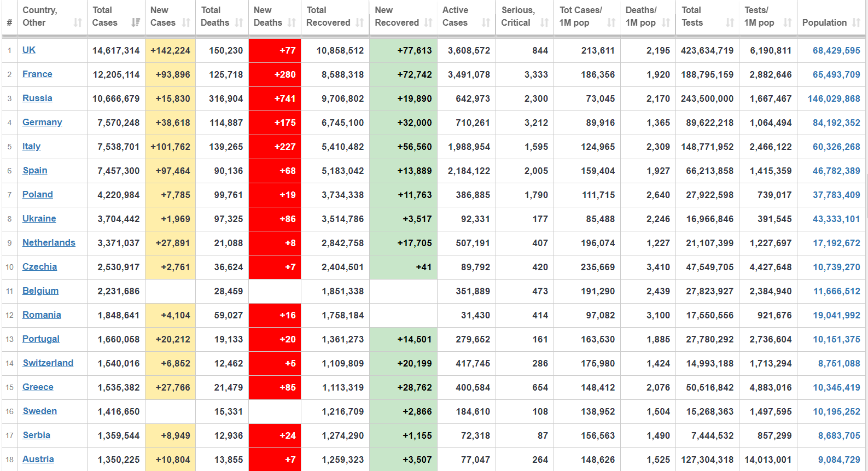Go to the Netherlands country page

click(x=49, y=242)
